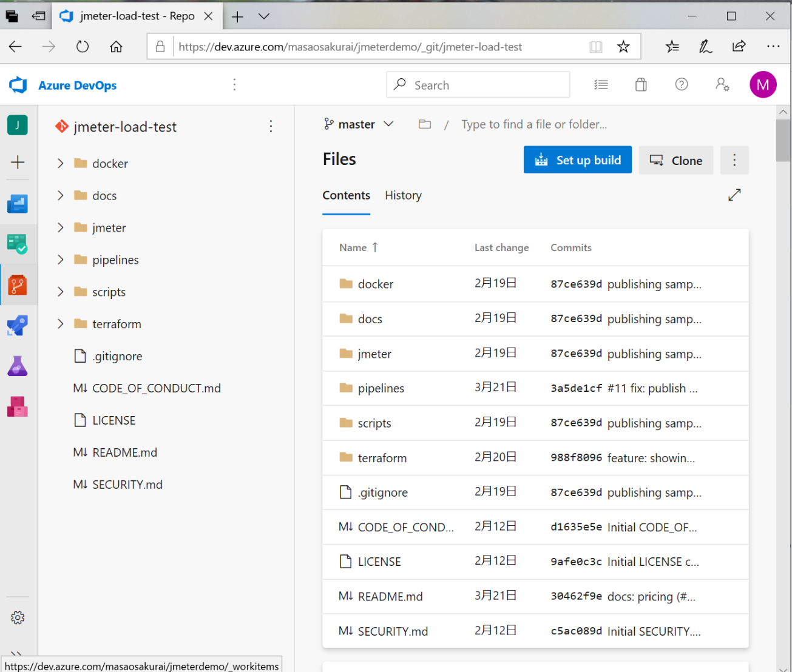This screenshot has width=792, height=672.
Task: Click the Azure DevOps search box
Action: point(478,85)
